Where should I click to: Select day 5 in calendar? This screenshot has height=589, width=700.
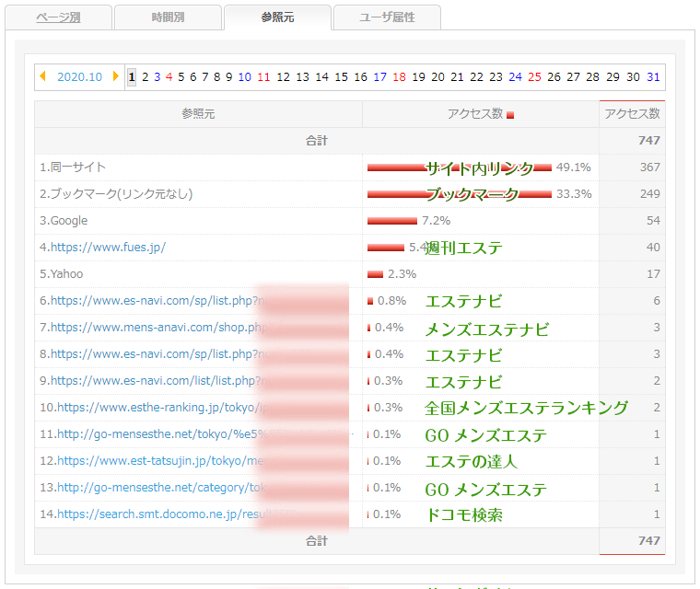181,76
